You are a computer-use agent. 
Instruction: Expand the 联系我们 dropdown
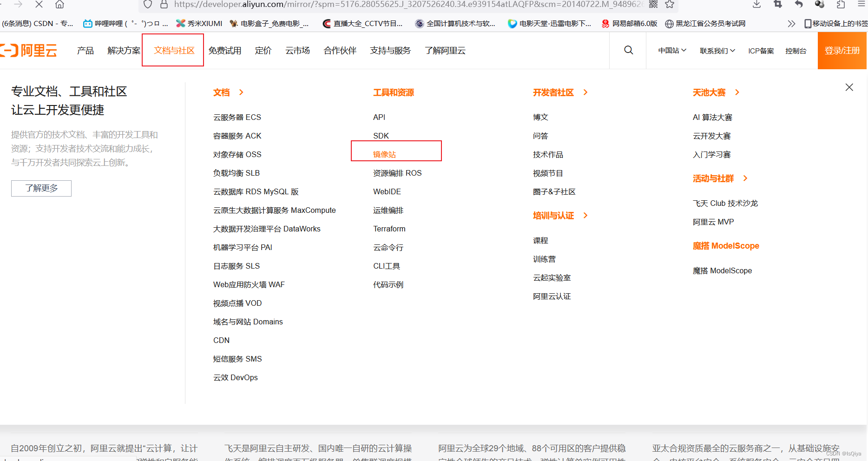pos(717,51)
